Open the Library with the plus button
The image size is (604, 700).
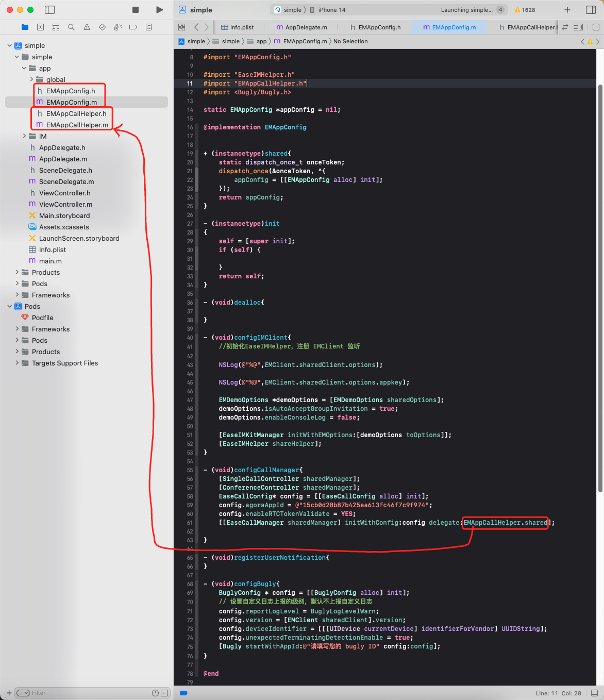(567, 10)
